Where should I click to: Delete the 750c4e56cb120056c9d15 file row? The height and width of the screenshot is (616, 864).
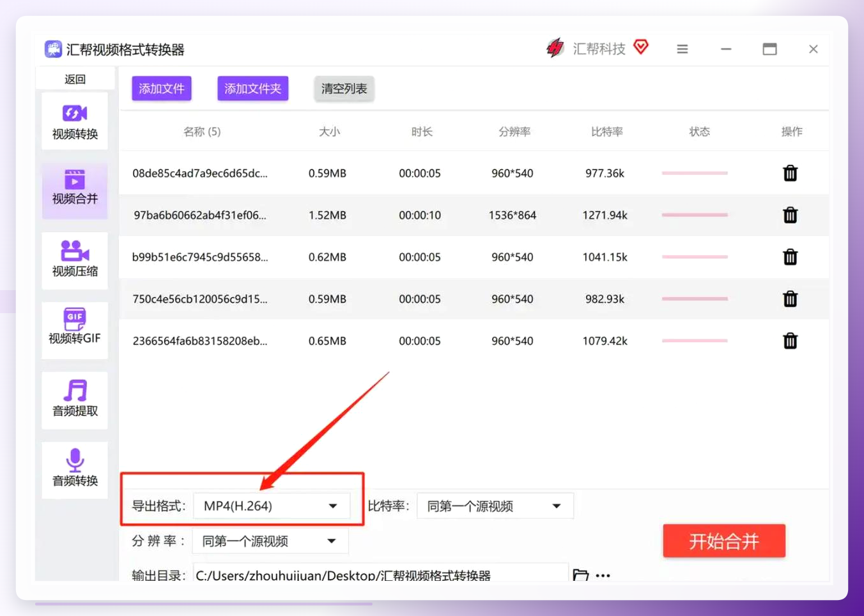click(791, 299)
